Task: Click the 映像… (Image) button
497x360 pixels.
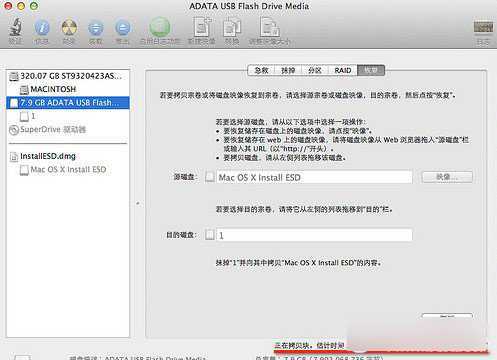Action: [447, 177]
